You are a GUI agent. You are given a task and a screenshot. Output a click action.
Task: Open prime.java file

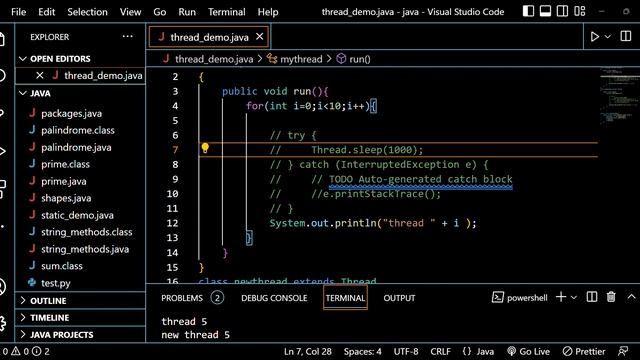(x=64, y=181)
